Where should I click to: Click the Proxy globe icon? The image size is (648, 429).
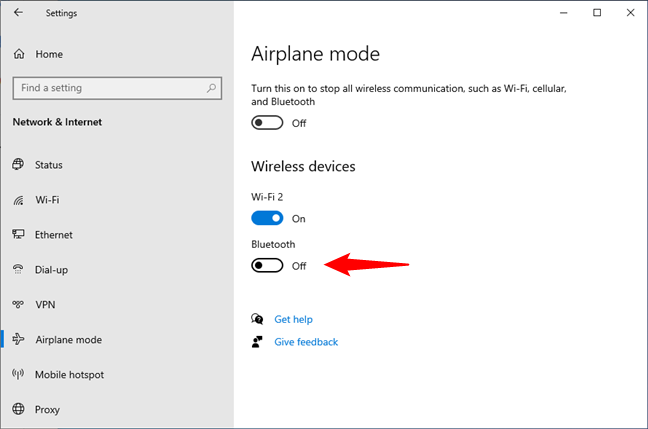coord(18,409)
